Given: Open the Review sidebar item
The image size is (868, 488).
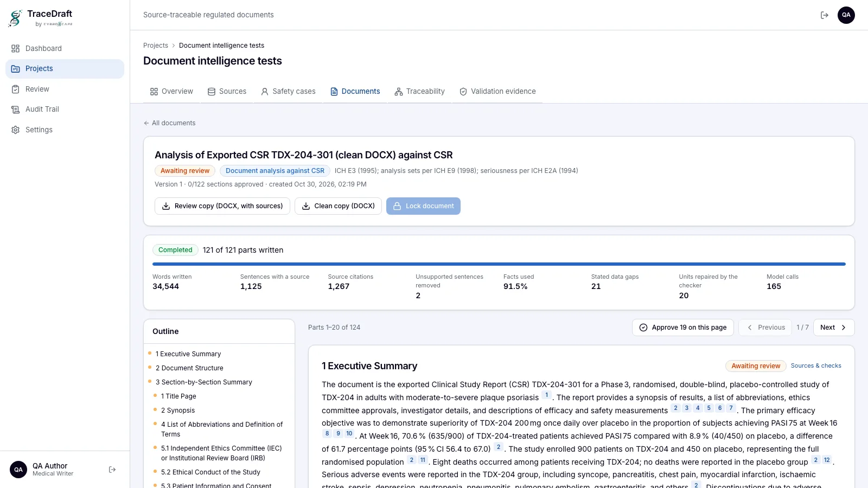Looking at the screenshot, I should coord(65,89).
